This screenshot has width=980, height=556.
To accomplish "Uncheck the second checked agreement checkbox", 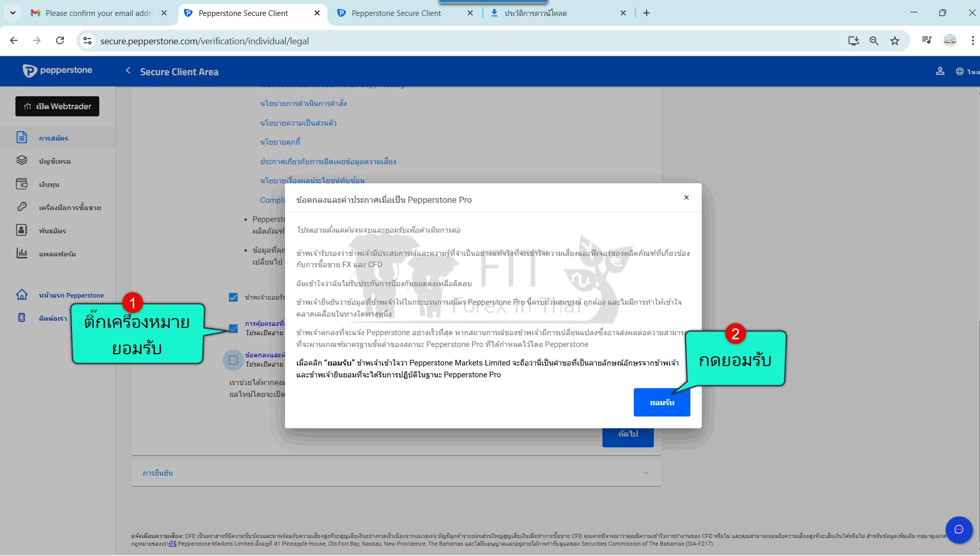I will 233,328.
